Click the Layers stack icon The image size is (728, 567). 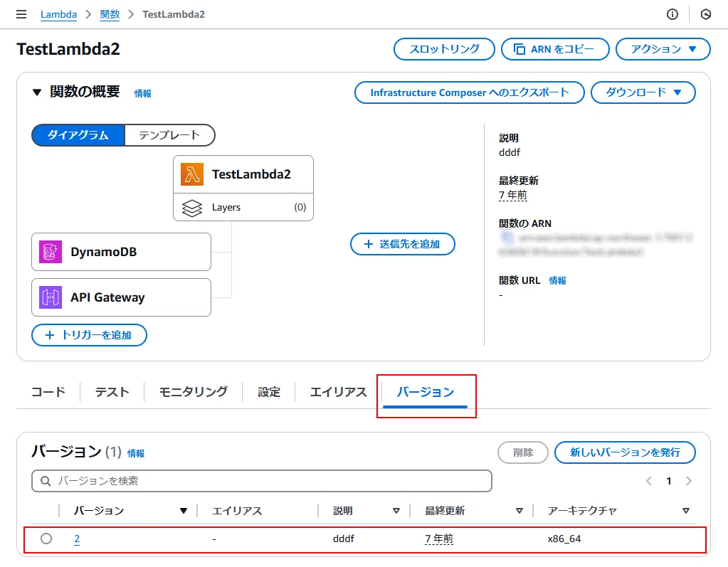click(192, 208)
